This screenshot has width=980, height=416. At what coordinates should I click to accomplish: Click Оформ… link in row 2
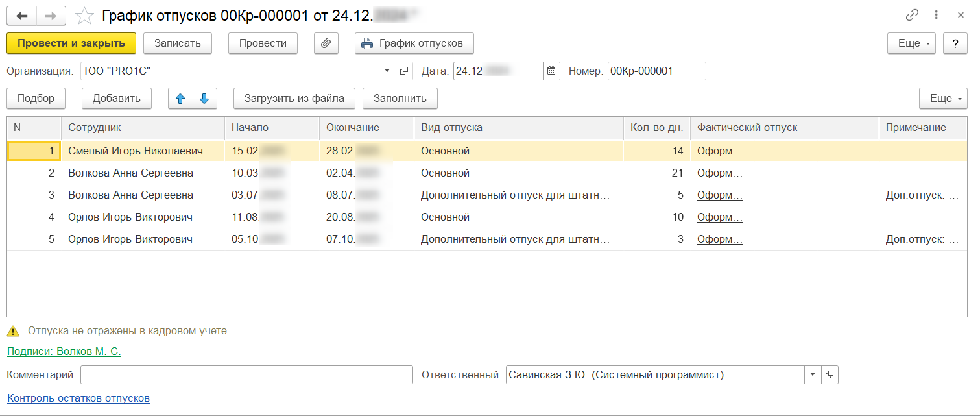point(720,173)
